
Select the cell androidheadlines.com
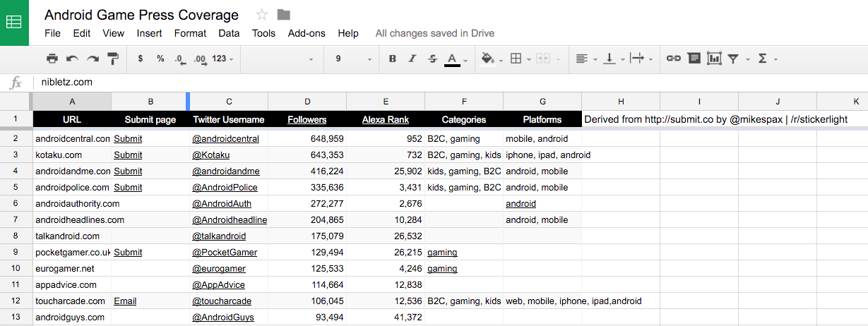coord(72,220)
